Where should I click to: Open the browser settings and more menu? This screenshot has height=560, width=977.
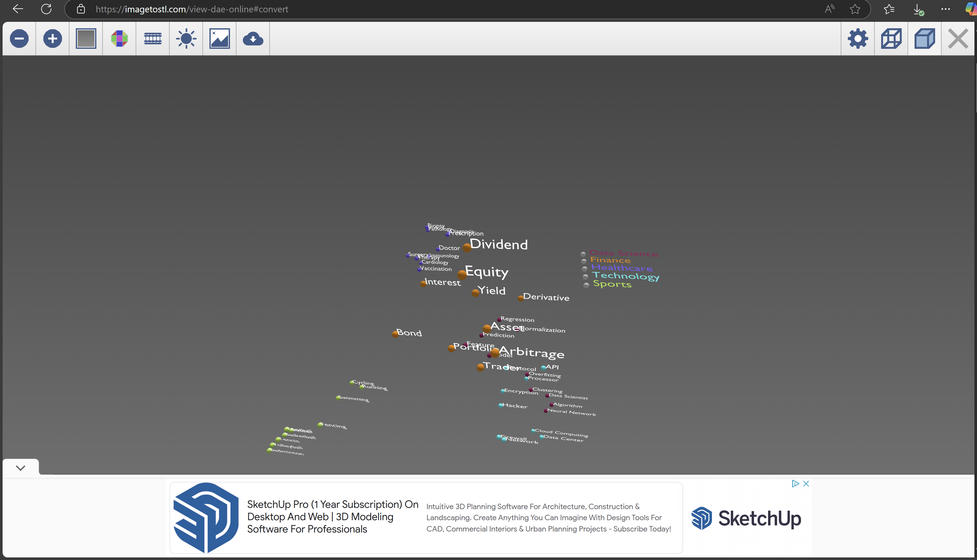pyautogui.click(x=945, y=9)
